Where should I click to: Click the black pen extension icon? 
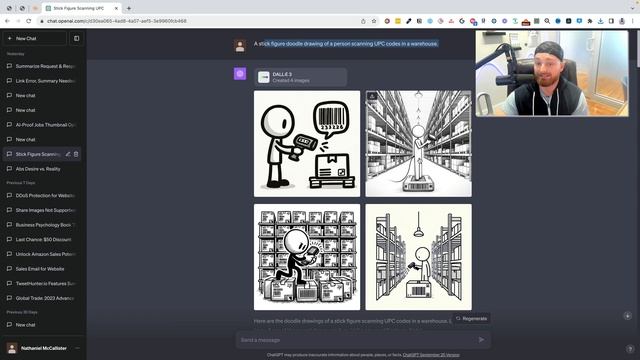click(409, 21)
